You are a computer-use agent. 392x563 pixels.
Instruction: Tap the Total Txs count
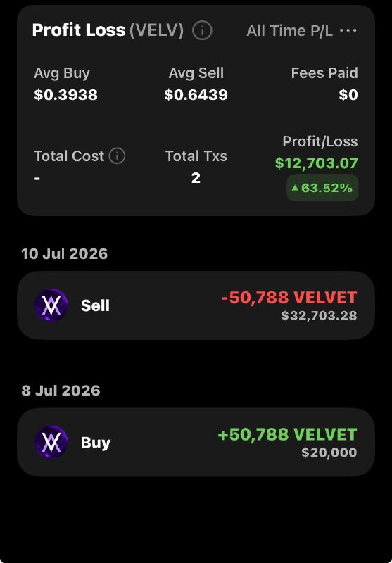pyautogui.click(x=196, y=178)
